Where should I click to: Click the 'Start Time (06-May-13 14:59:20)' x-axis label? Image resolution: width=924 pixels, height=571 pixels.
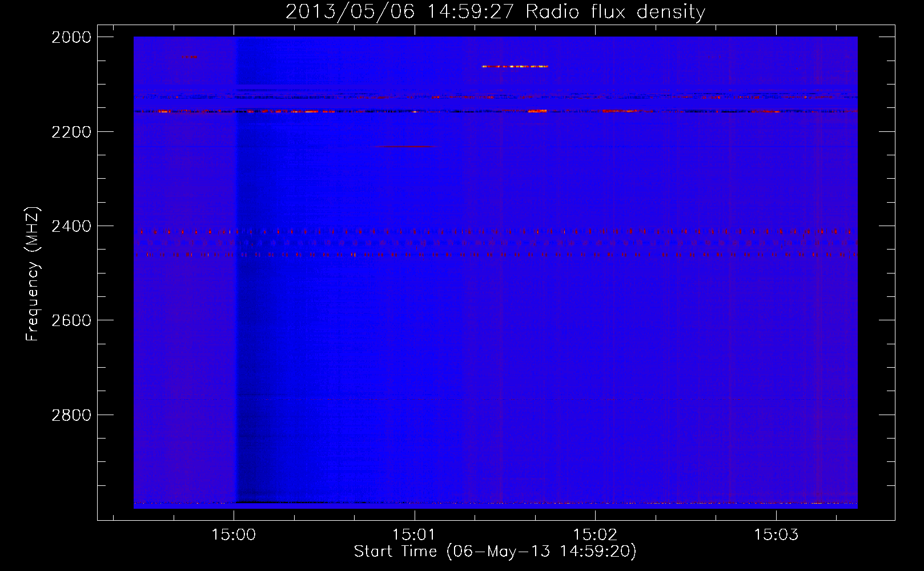(x=495, y=552)
